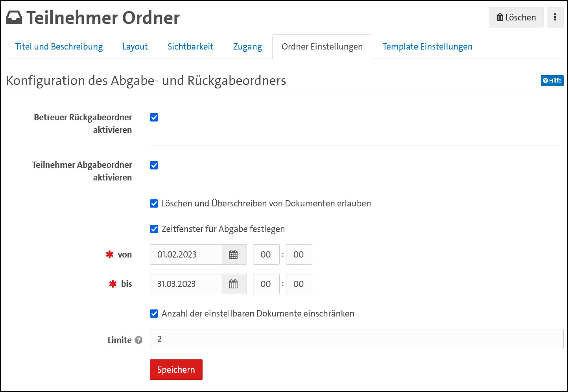Toggle Zeitfenster für Abgabe festlegen checkbox
The height and width of the screenshot is (392, 568).
point(154,229)
